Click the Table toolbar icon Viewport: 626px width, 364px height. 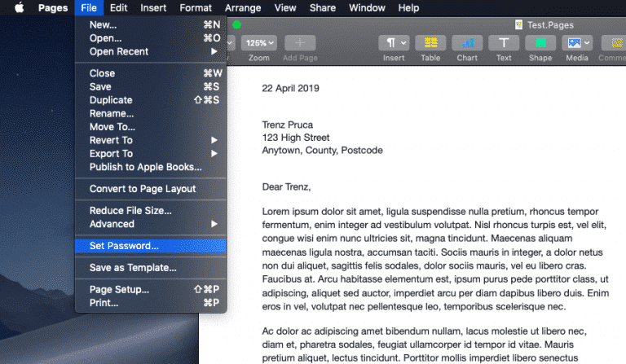click(x=430, y=43)
